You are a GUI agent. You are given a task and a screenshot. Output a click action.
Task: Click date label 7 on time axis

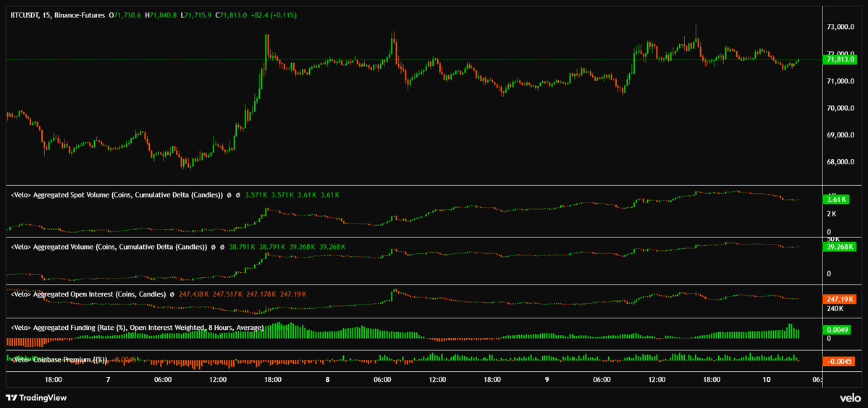[x=108, y=380]
